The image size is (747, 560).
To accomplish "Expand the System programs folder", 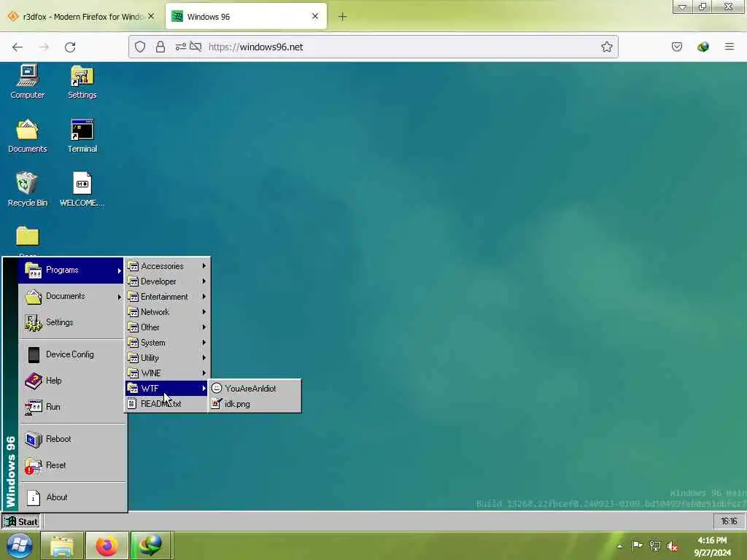I will pyautogui.click(x=167, y=343).
